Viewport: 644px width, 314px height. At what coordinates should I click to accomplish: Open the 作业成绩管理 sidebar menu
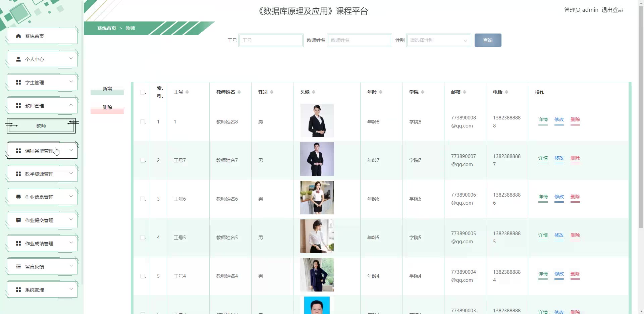coord(42,244)
